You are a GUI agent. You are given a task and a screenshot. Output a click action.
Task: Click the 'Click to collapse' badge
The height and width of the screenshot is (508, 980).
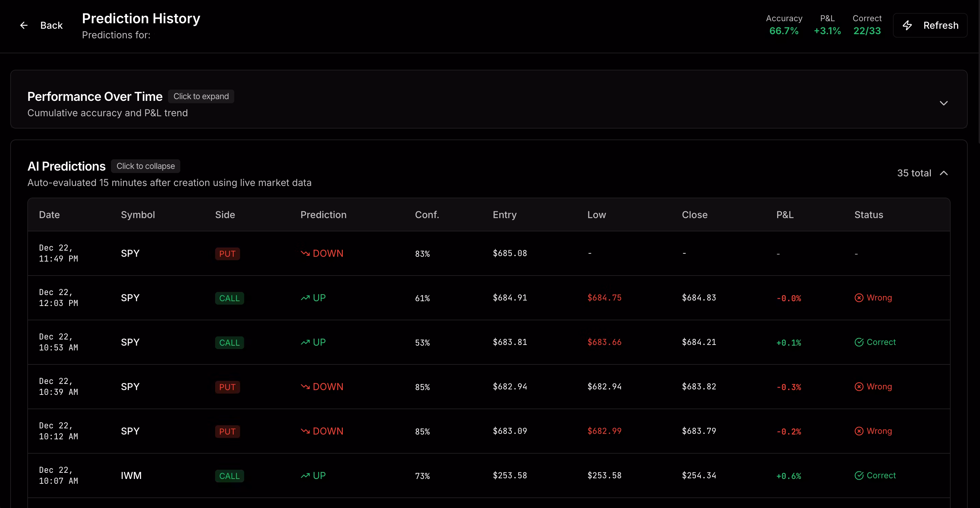tap(145, 166)
